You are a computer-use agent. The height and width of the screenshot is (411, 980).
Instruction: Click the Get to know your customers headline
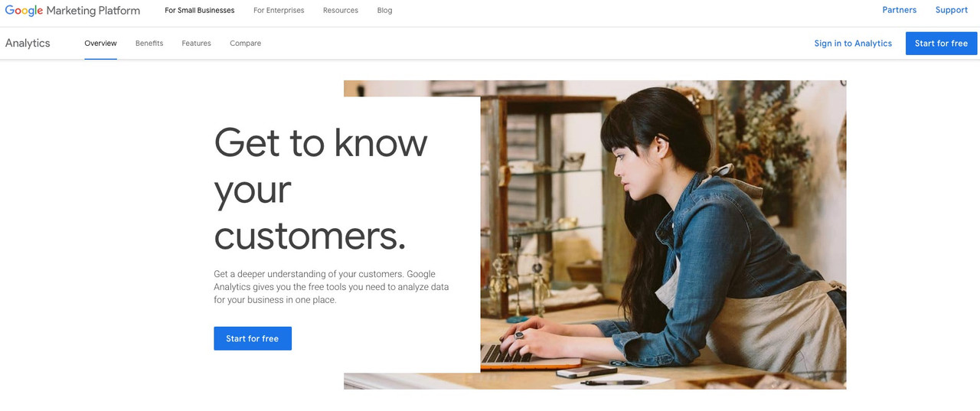pyautogui.click(x=322, y=189)
